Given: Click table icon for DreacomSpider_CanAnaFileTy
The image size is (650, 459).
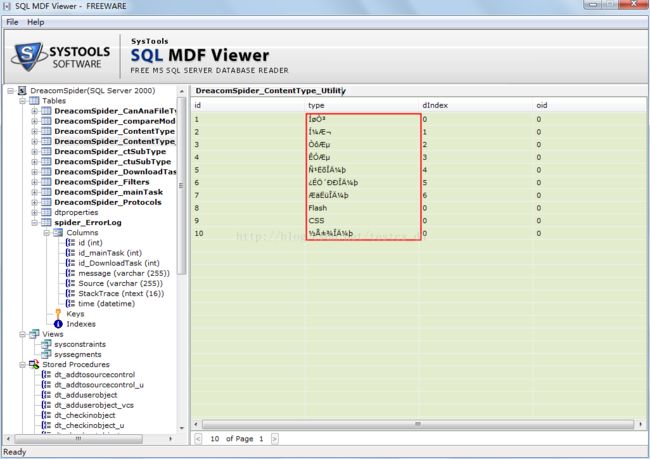Looking at the screenshot, I should pos(46,111).
